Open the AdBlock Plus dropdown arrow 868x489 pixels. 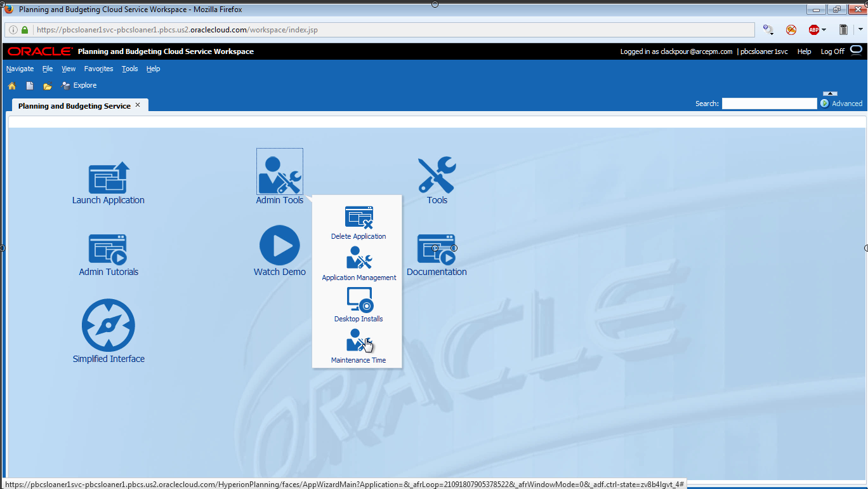[824, 30]
